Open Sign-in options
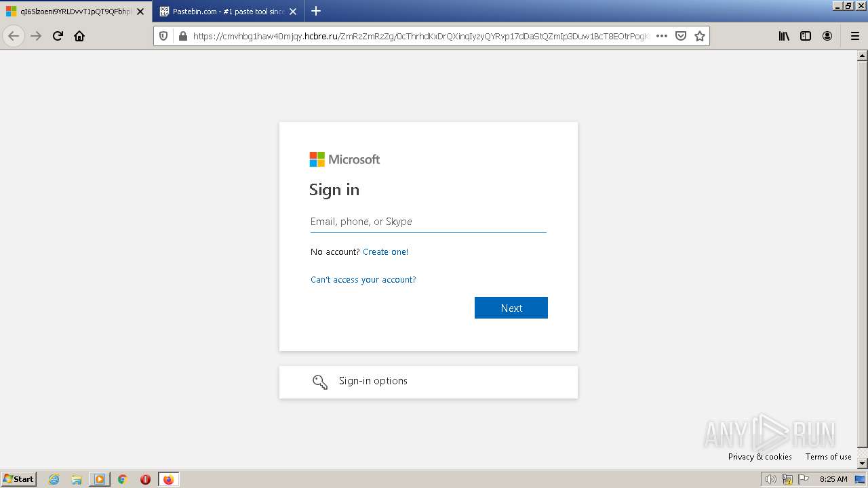Screen dimensions: 868x488 (429, 382)
